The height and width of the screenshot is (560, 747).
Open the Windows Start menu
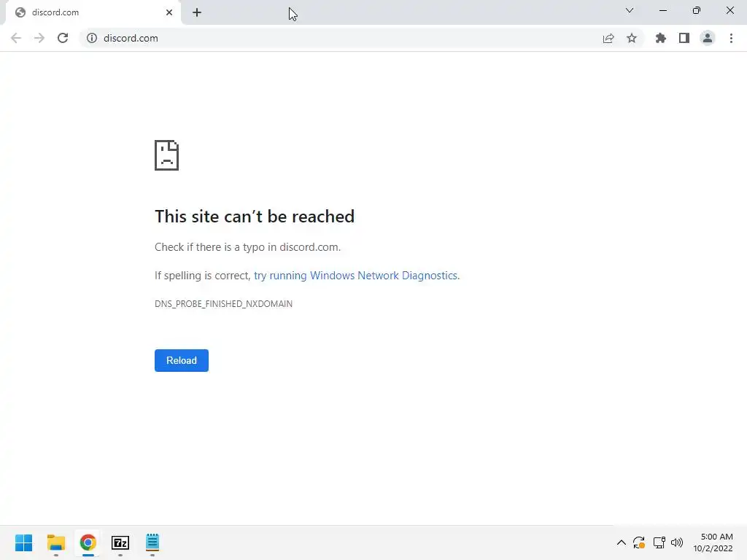tap(24, 542)
